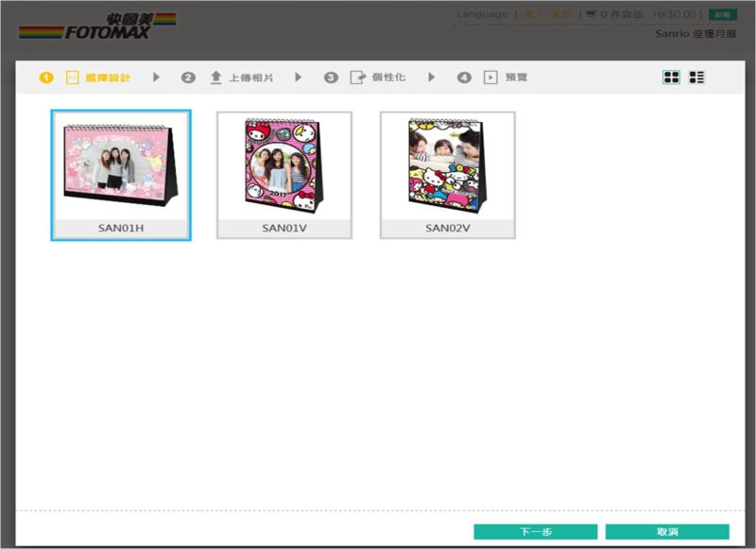Select the SAN02V calendar design
The image size is (756, 549).
(447, 175)
